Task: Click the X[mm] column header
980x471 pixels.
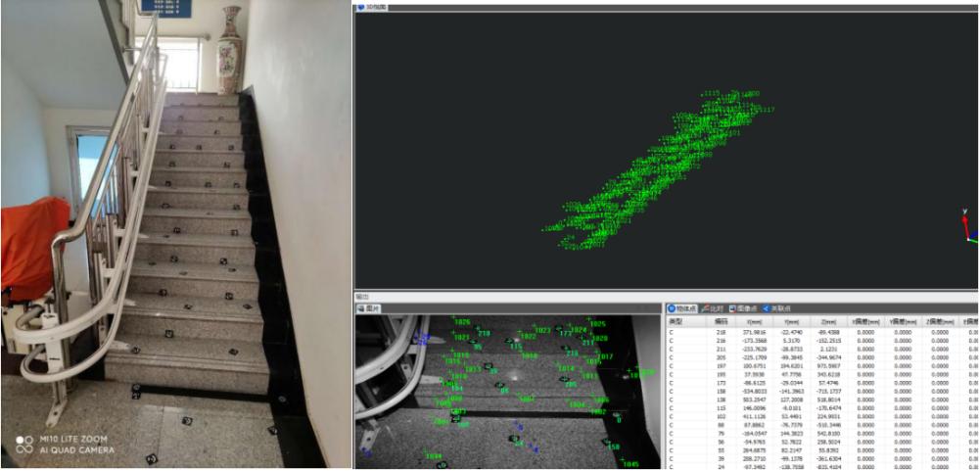Action: tap(753, 320)
